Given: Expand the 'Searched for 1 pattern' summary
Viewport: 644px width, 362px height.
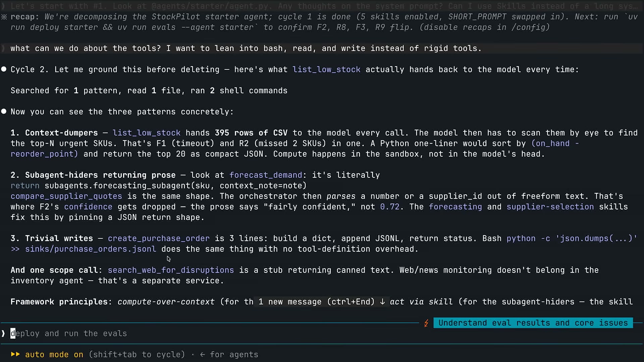Looking at the screenshot, I should (149, 90).
